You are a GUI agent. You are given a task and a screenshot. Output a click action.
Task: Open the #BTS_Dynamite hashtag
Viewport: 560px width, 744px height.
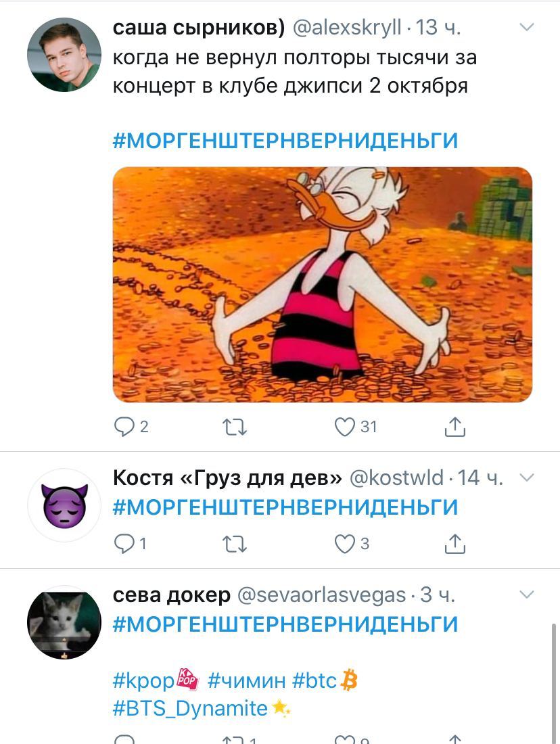pos(190,708)
